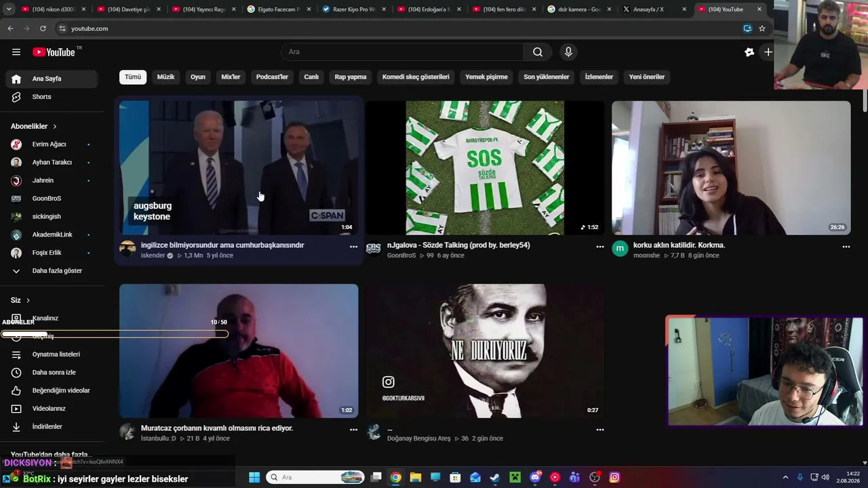The width and height of the screenshot is (868, 488).
Task: Select Ana Sayfa in the sidebar
Action: coord(53,79)
